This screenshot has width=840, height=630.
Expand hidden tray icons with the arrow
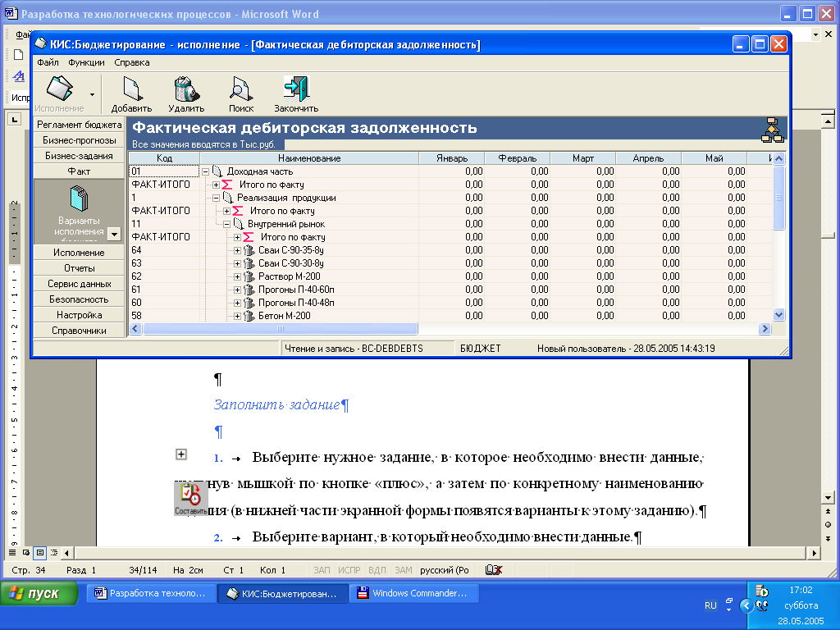(746, 605)
